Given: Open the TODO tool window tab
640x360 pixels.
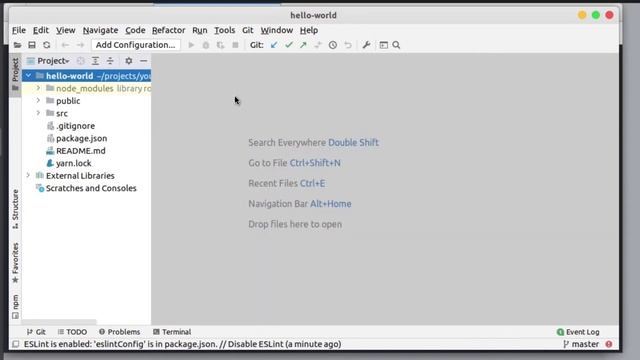Looking at the screenshot, I should pos(72,332).
